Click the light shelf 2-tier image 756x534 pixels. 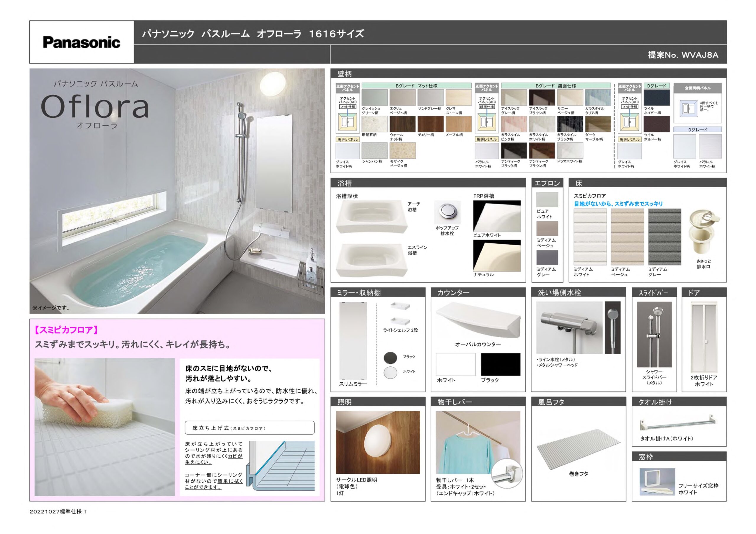click(400, 313)
